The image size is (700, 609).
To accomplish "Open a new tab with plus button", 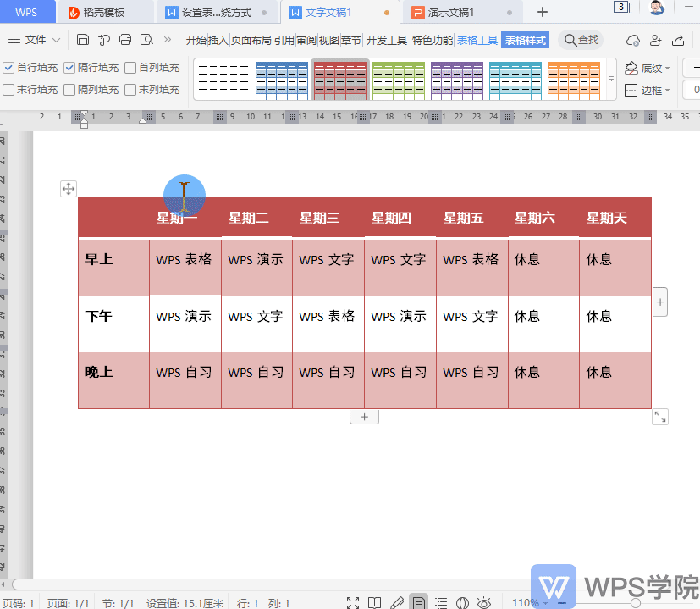I will pos(543,12).
